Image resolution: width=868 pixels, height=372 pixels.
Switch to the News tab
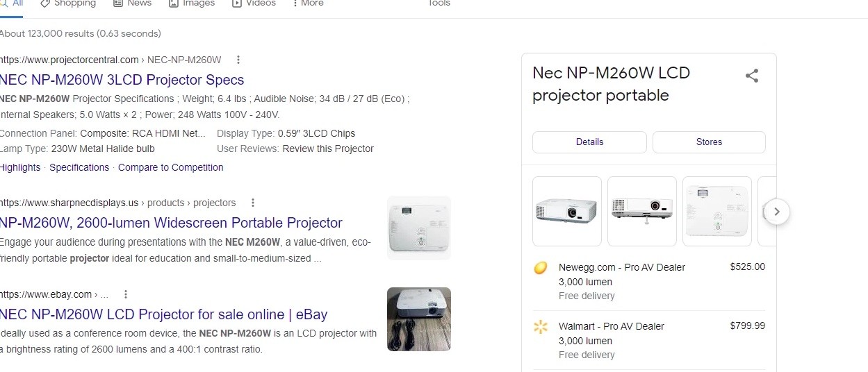(133, 3)
